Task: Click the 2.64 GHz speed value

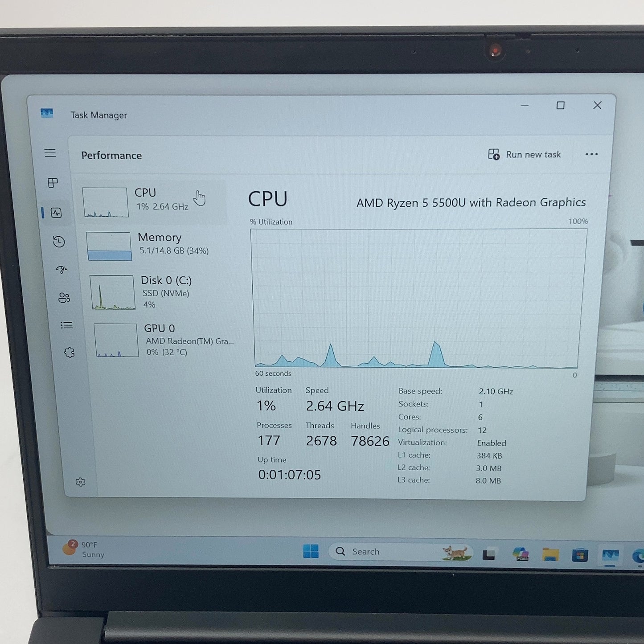Action: pyautogui.click(x=335, y=406)
